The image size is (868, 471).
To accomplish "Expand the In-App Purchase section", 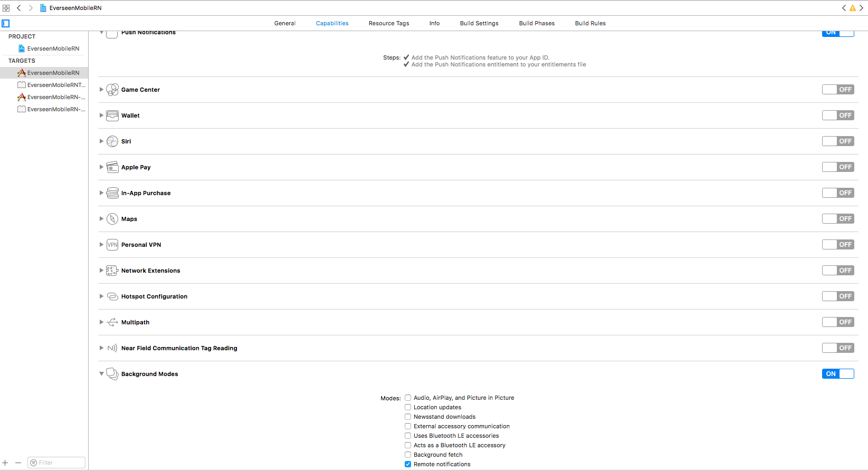I will 101,193.
